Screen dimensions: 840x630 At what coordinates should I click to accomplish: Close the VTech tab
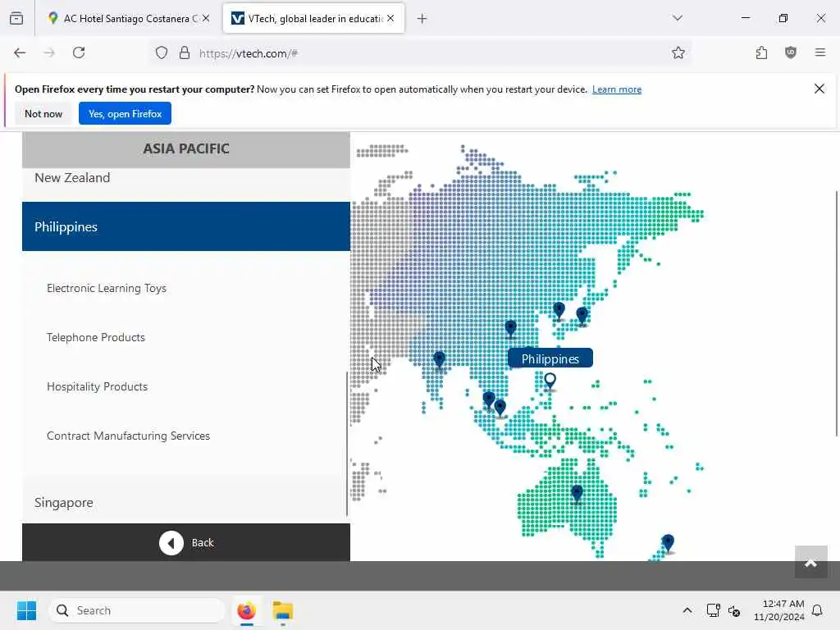pos(390,18)
